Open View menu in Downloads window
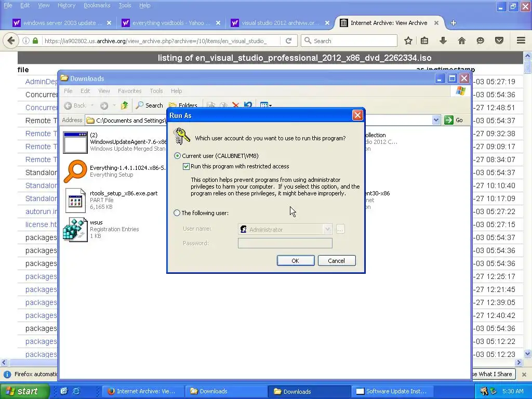The image size is (532, 399). (104, 91)
